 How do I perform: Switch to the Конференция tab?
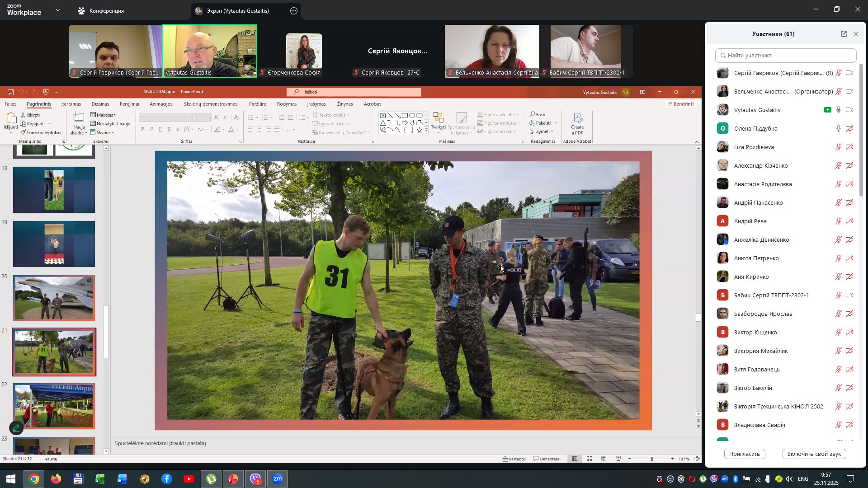click(x=101, y=11)
